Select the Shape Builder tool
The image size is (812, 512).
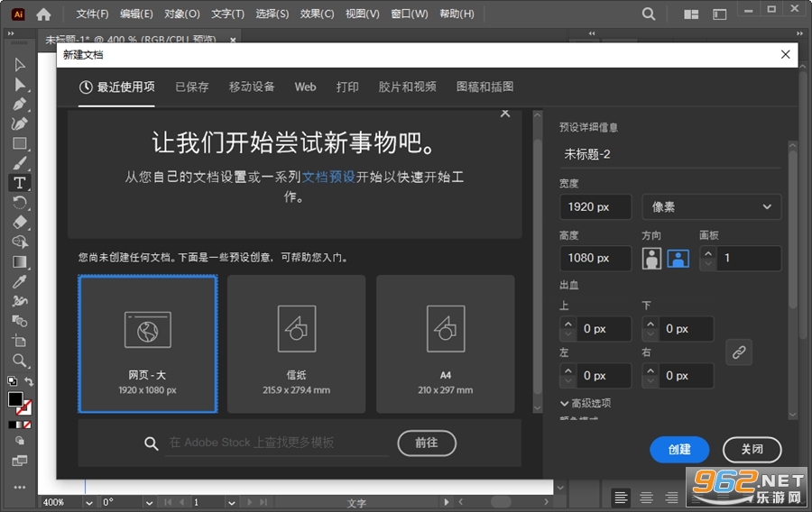coord(20,242)
